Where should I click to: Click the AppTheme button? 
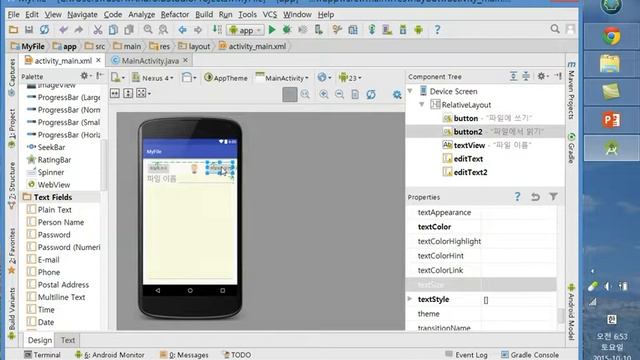tap(226, 78)
